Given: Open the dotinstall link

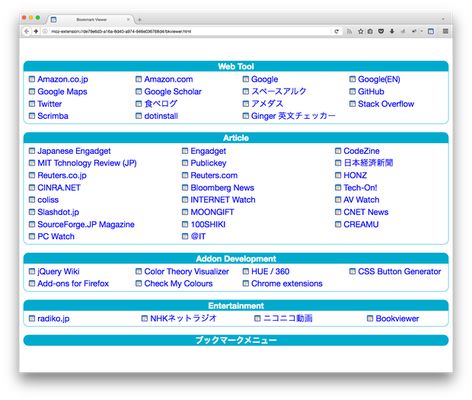Looking at the screenshot, I should point(161,116).
